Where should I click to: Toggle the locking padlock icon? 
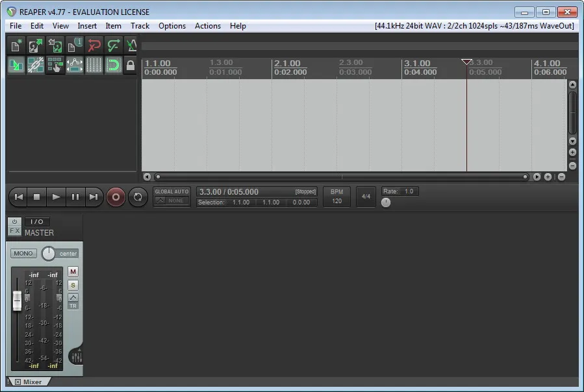(x=131, y=65)
